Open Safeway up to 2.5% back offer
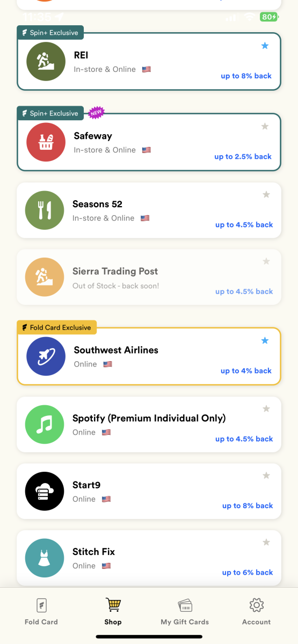This screenshot has width=298, height=644. click(243, 157)
